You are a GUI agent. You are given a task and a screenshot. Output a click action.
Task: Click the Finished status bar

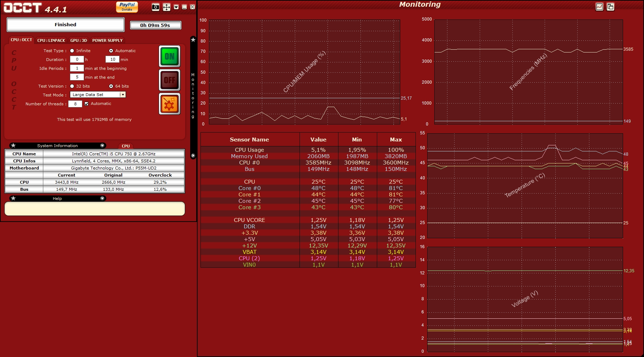tap(66, 25)
